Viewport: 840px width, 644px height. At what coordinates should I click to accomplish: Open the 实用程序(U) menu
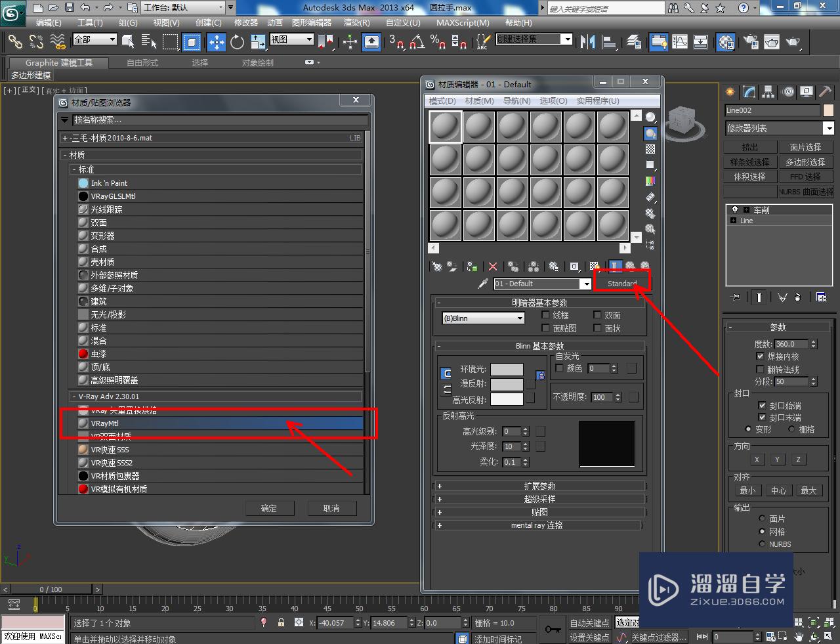[x=598, y=100]
